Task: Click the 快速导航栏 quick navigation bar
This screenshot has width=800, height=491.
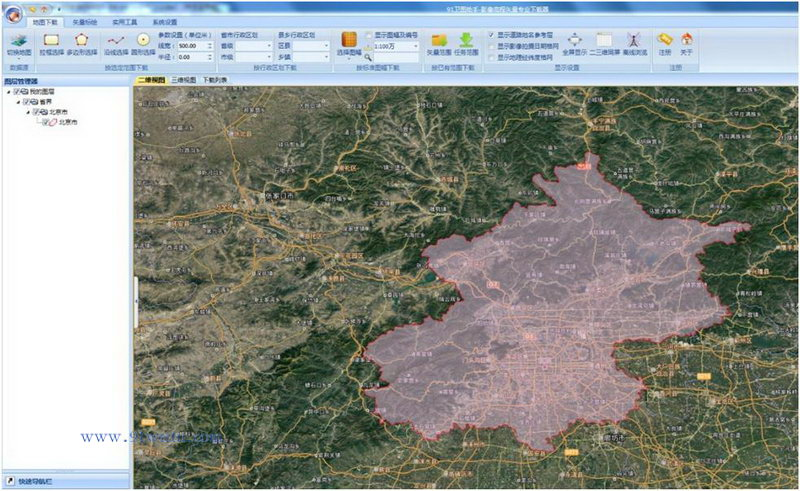Action: click(x=66, y=481)
